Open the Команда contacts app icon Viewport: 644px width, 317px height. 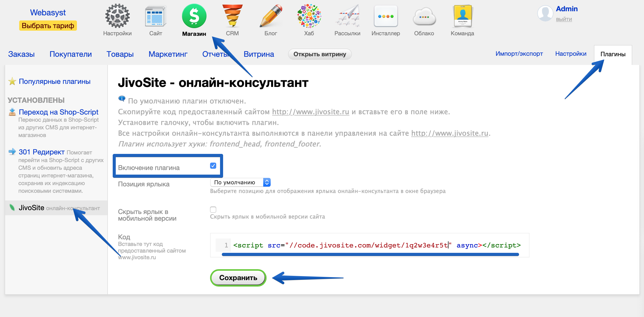pyautogui.click(x=462, y=16)
